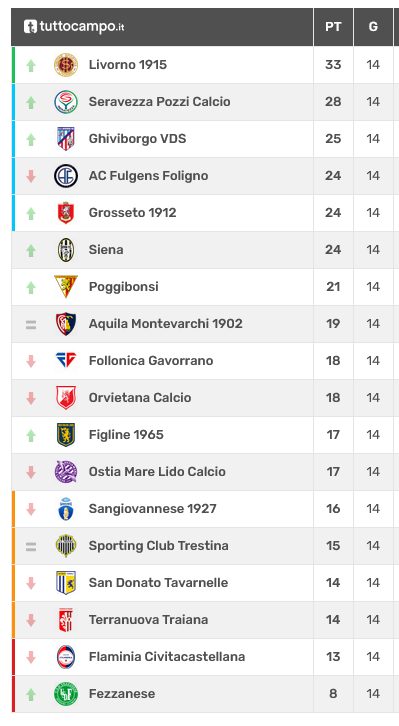Click the Fezzanese green round crest

coord(66,694)
